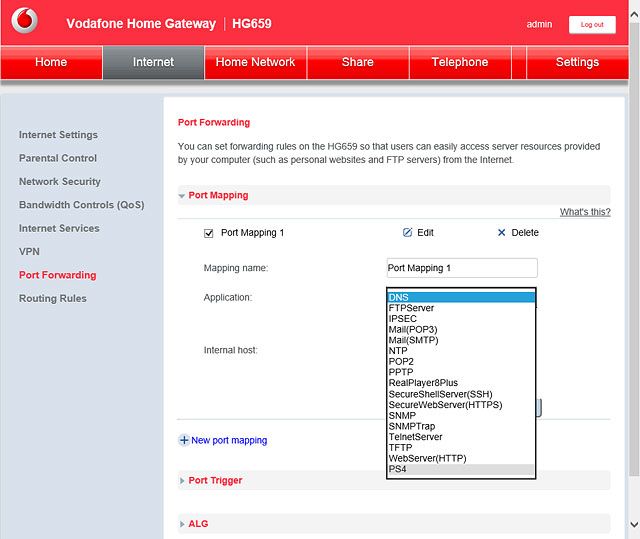Click the vertical scrollbar thumb

(x=634, y=249)
